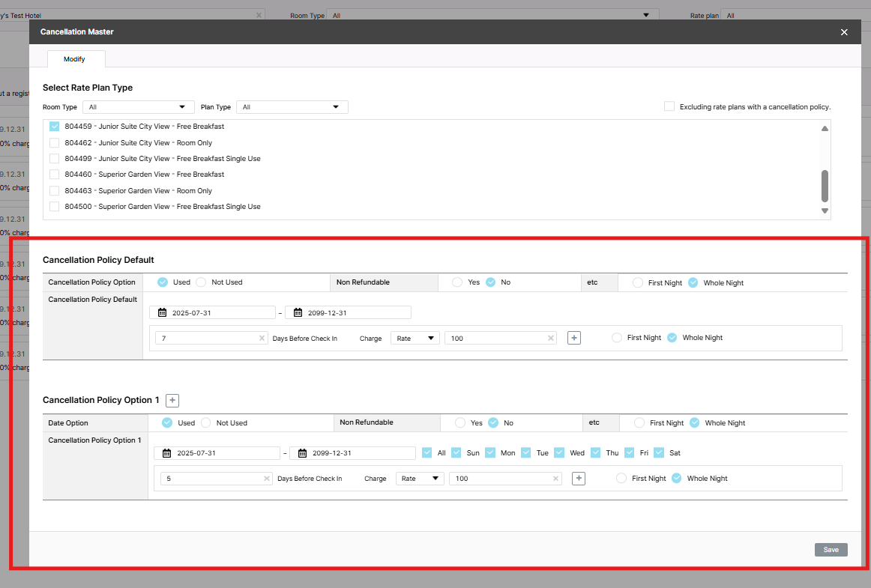The image size is (871, 588).
Task: Clear the charge value in Option 1 row
Action: click(x=555, y=479)
